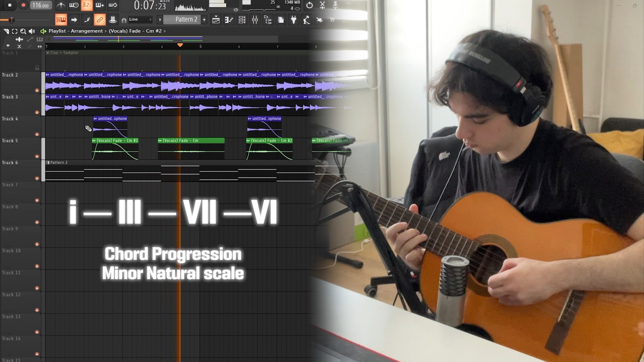Stop playback with the Stop button
The image size is (644, 362).
10,5
